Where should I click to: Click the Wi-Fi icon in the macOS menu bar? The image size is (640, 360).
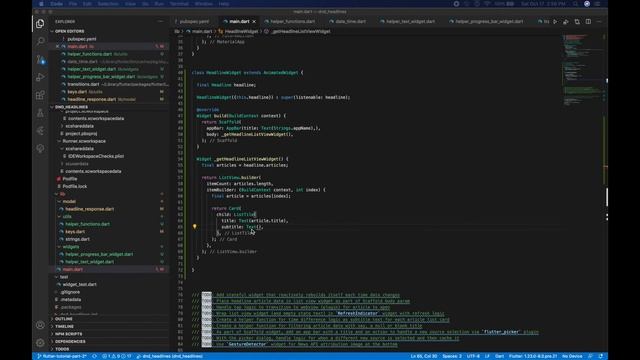[487, 4]
